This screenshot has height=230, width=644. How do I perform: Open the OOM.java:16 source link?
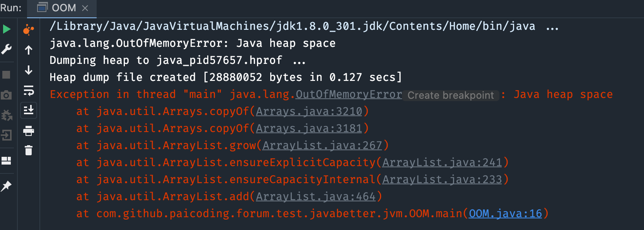[505, 214]
